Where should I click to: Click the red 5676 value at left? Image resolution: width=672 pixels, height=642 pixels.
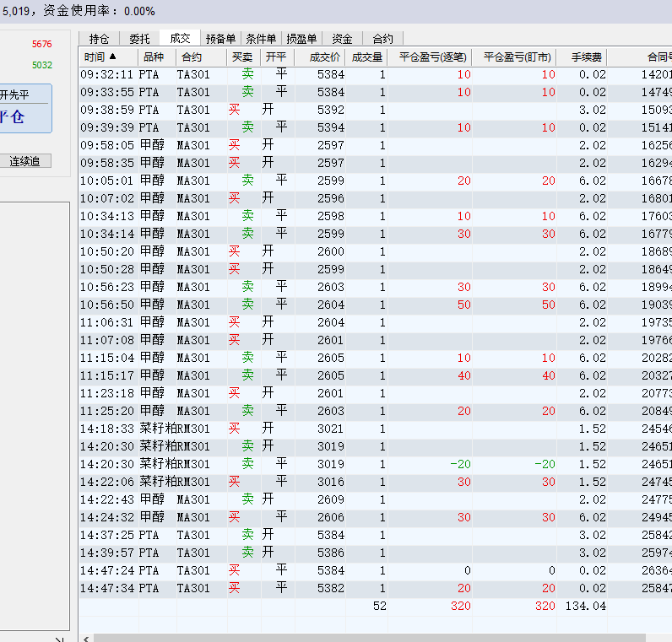(41, 44)
